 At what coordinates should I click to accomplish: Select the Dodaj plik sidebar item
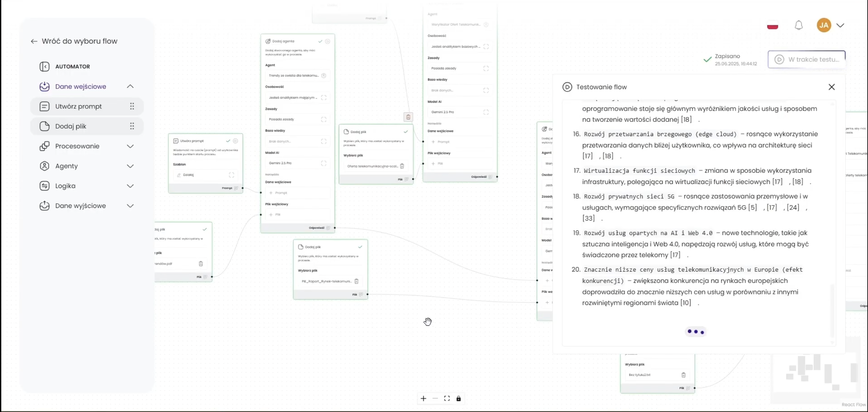tap(71, 126)
